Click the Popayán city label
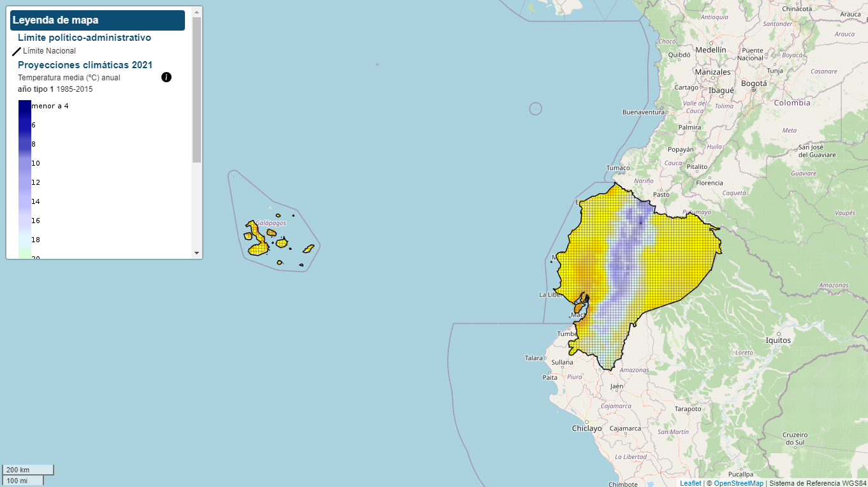The width and height of the screenshot is (868, 487). click(680, 150)
